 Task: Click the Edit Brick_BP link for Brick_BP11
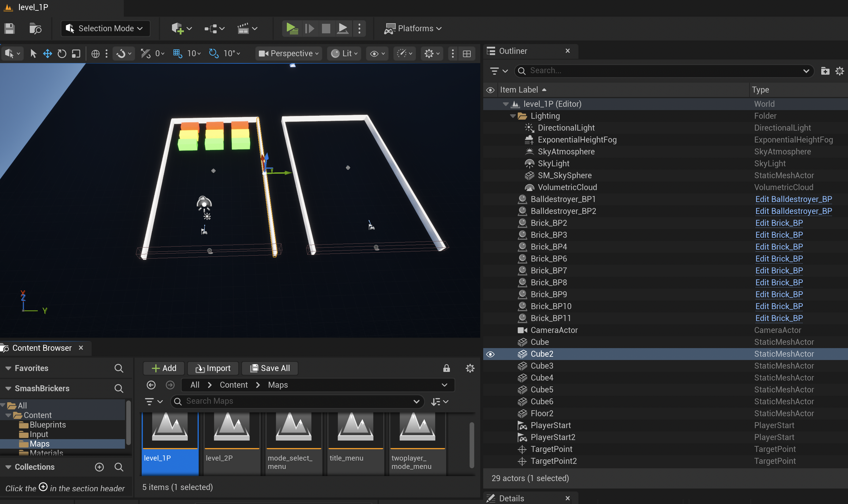pyautogui.click(x=779, y=318)
